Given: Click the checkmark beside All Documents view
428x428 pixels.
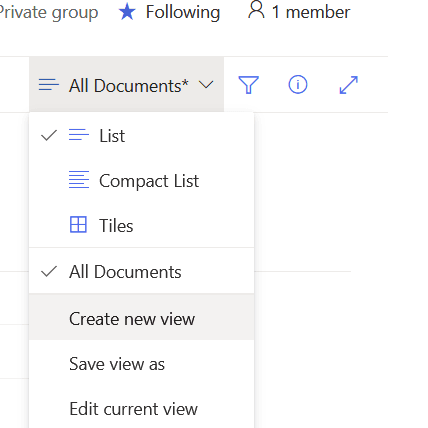Looking at the screenshot, I should [x=49, y=271].
